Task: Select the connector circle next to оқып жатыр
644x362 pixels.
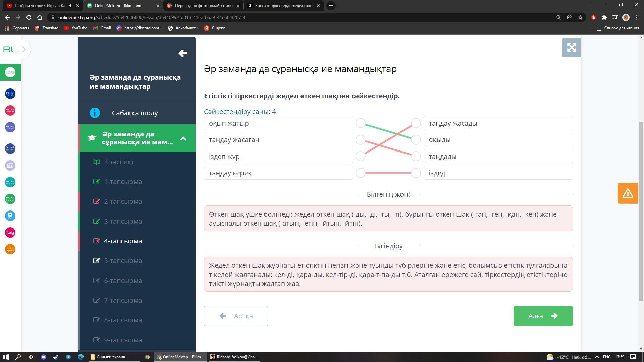Action: [360, 123]
